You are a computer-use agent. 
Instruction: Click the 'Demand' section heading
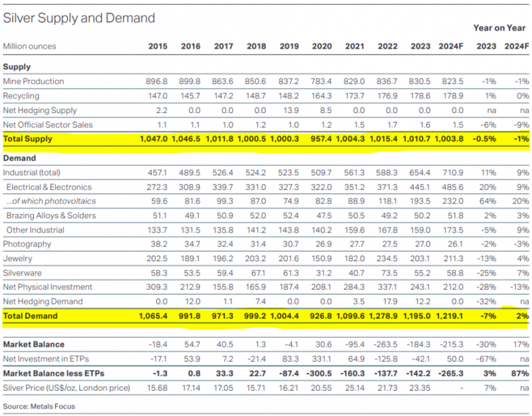click(x=19, y=158)
